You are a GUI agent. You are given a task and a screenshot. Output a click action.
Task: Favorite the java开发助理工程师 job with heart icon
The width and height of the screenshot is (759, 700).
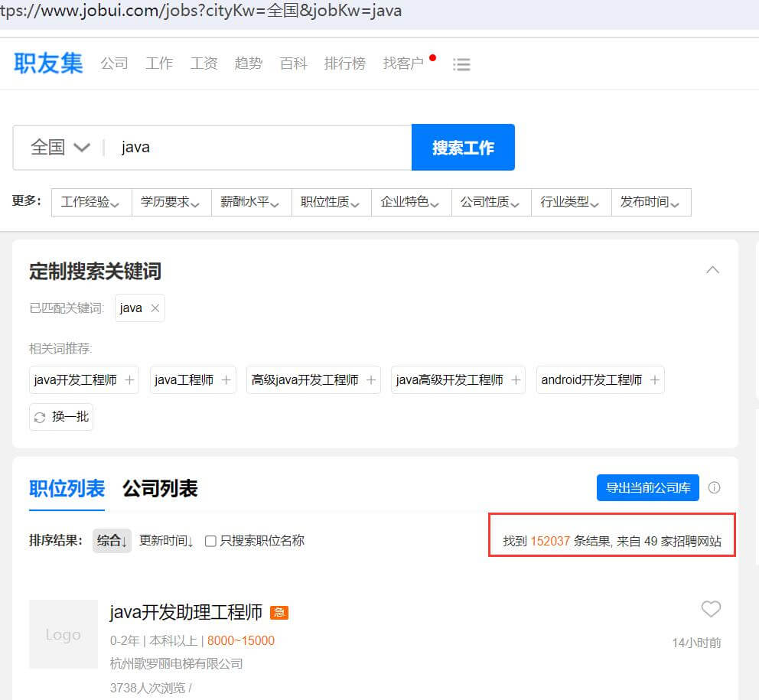711,608
